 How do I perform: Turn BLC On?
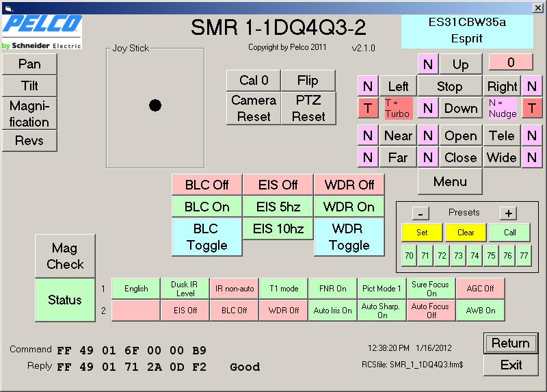[207, 207]
